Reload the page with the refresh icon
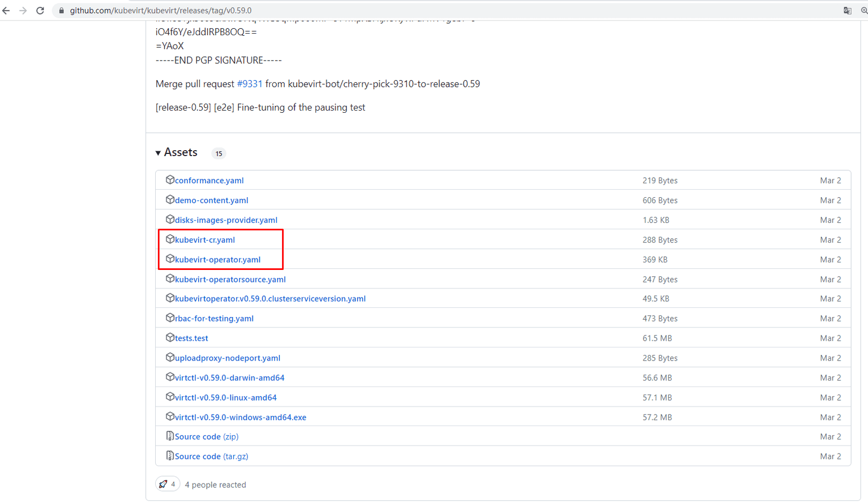The width and height of the screenshot is (868, 503). coord(40,10)
